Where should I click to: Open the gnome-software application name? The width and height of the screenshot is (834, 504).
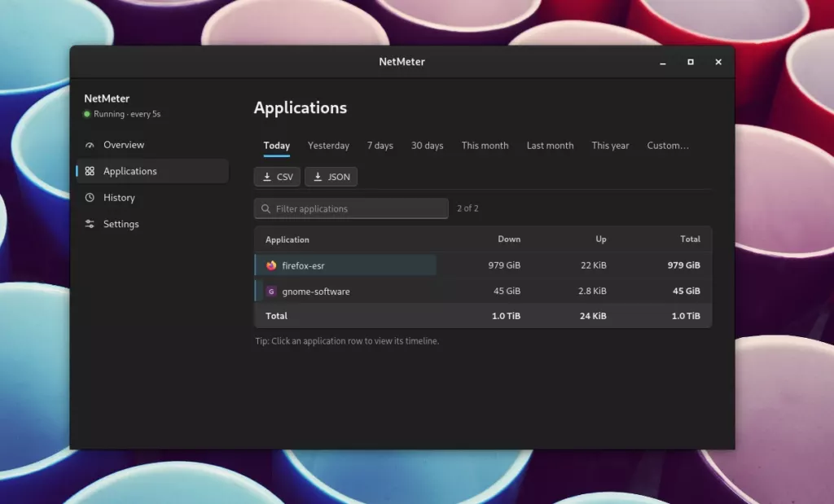(316, 291)
